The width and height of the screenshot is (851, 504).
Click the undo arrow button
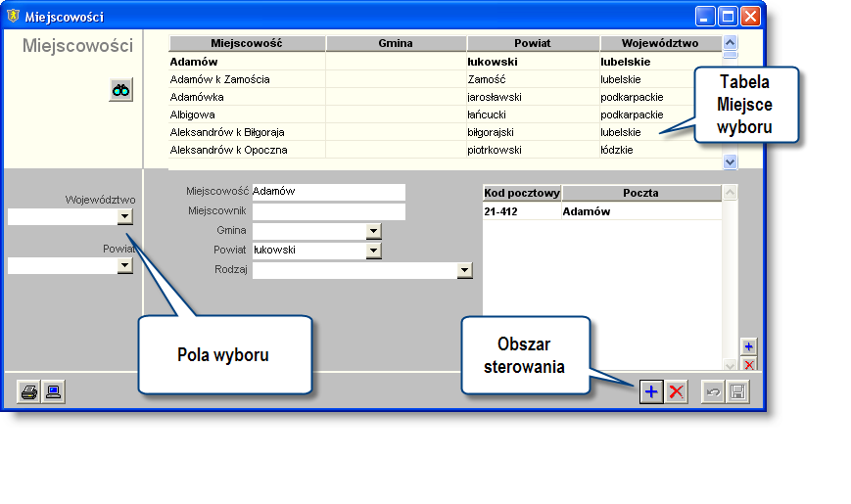pos(713,391)
